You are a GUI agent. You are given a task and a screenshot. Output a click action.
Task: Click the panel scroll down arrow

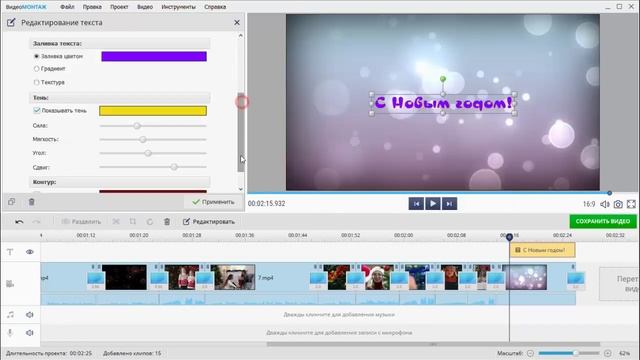(240, 189)
